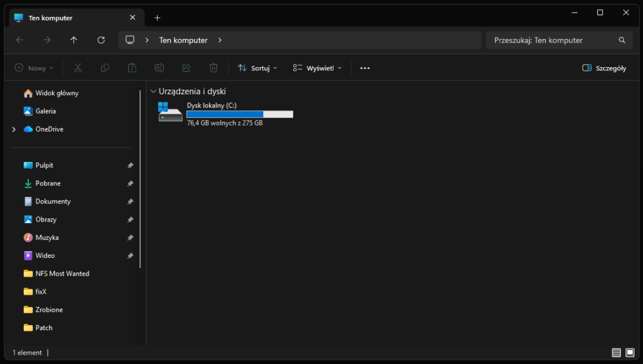This screenshot has height=364, width=643.
Task: Select the NFS Most Wanted folder
Action: point(62,274)
